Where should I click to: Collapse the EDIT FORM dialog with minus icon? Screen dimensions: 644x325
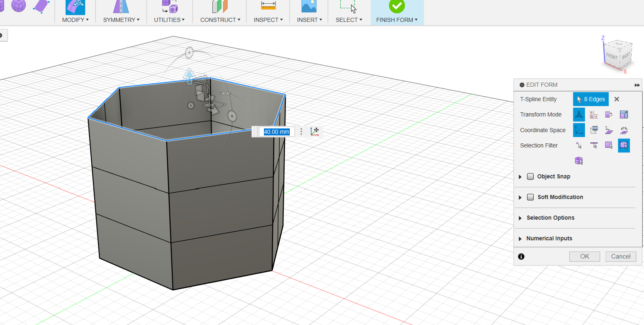(522, 85)
